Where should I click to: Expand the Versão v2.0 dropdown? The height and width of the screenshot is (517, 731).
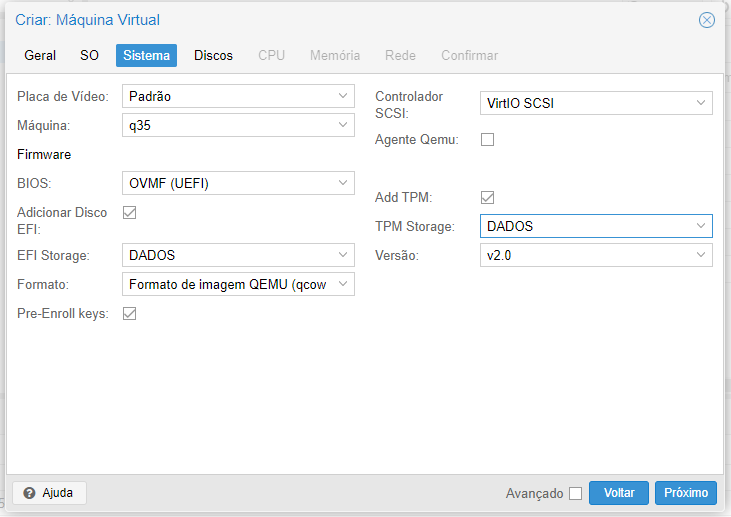596,255
